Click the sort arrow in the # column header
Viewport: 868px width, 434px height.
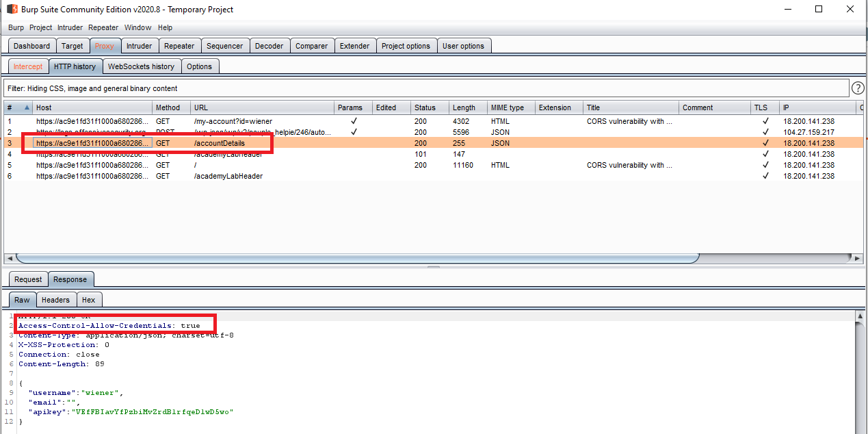27,107
